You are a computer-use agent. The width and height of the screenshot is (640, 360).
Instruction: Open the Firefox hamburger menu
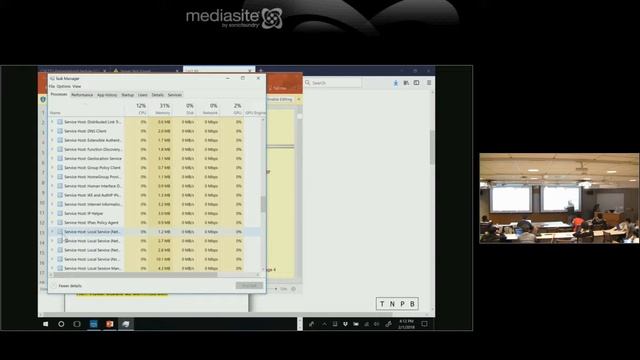pos(429,83)
